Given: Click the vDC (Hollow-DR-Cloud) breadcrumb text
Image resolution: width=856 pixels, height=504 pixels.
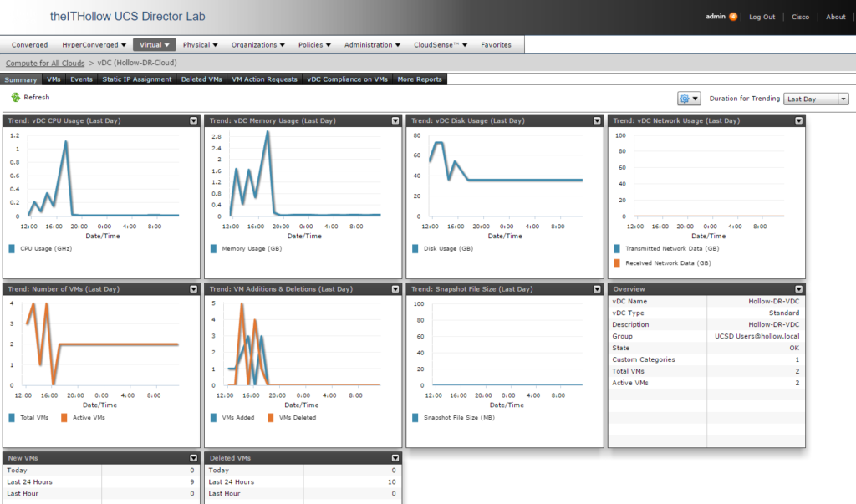Looking at the screenshot, I should 137,63.
